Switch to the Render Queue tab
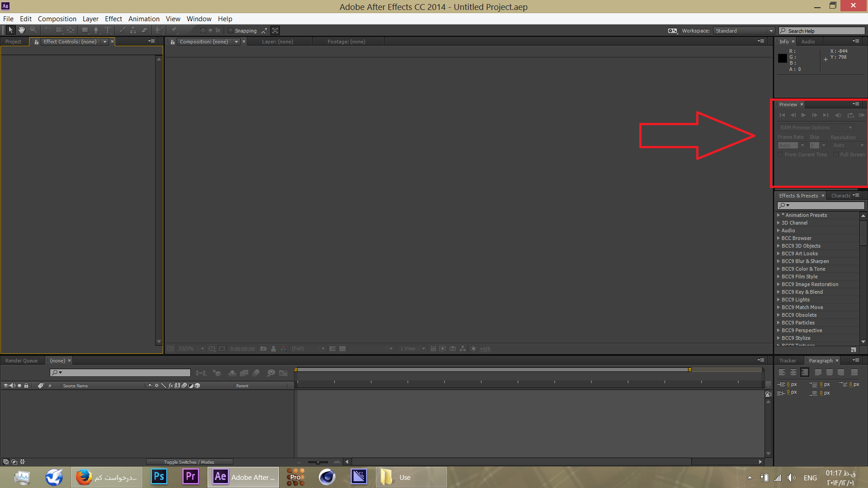 coord(21,361)
